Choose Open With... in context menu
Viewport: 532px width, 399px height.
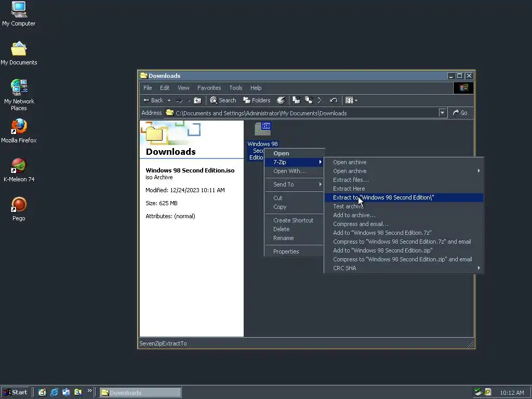point(295,171)
